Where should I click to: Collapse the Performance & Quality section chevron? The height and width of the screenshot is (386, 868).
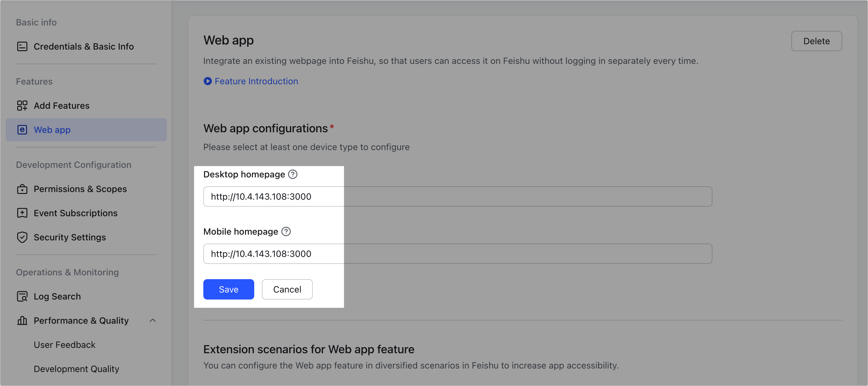(x=153, y=321)
